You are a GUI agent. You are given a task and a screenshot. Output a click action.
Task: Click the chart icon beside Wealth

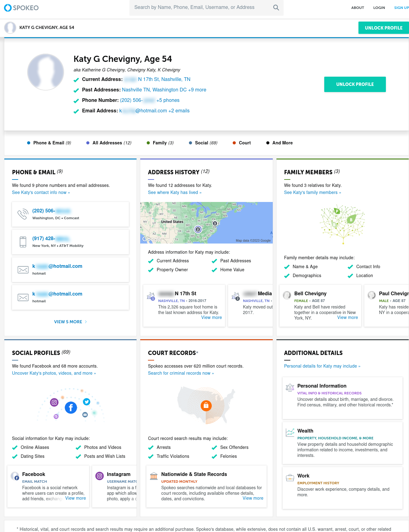pyautogui.click(x=290, y=433)
